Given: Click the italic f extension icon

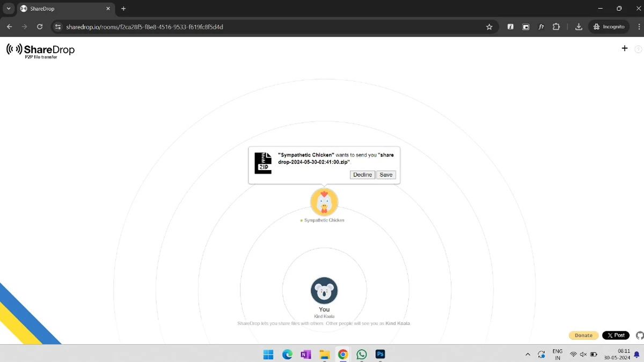Looking at the screenshot, I should point(510,27).
